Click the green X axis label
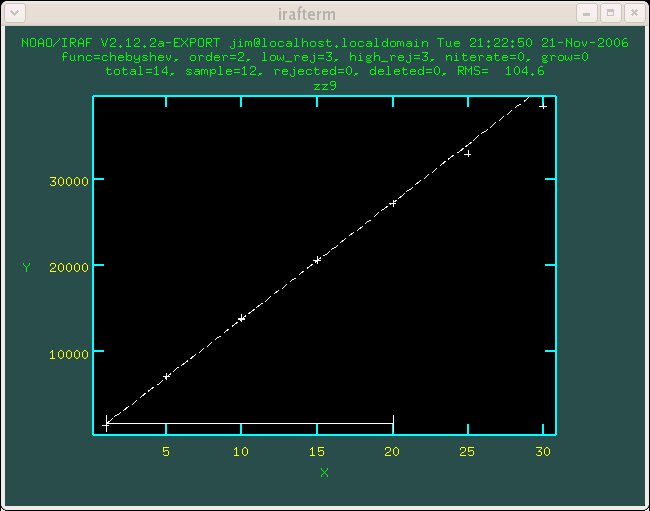This screenshot has height=511, width=650. pos(324,472)
